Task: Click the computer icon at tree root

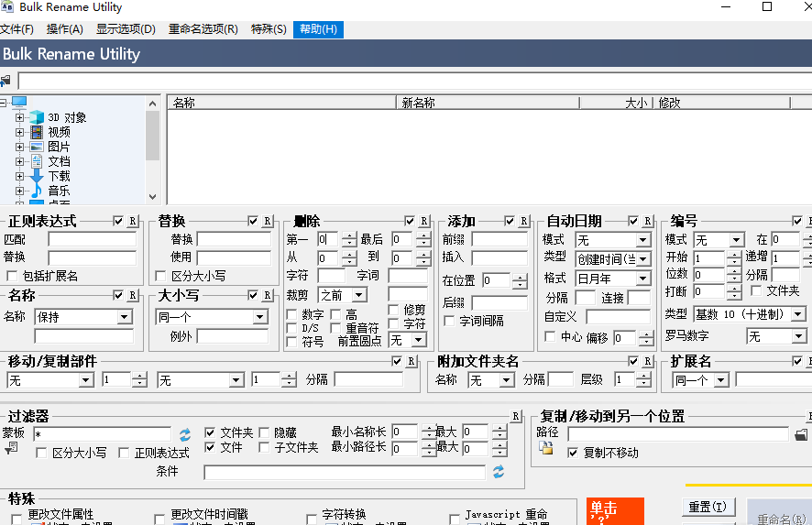Action: click(x=19, y=102)
